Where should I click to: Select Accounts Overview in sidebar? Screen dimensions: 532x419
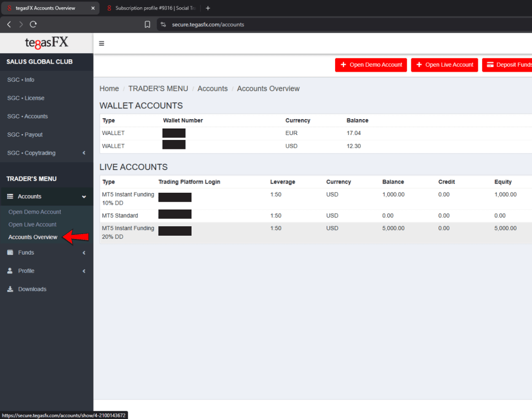point(33,237)
